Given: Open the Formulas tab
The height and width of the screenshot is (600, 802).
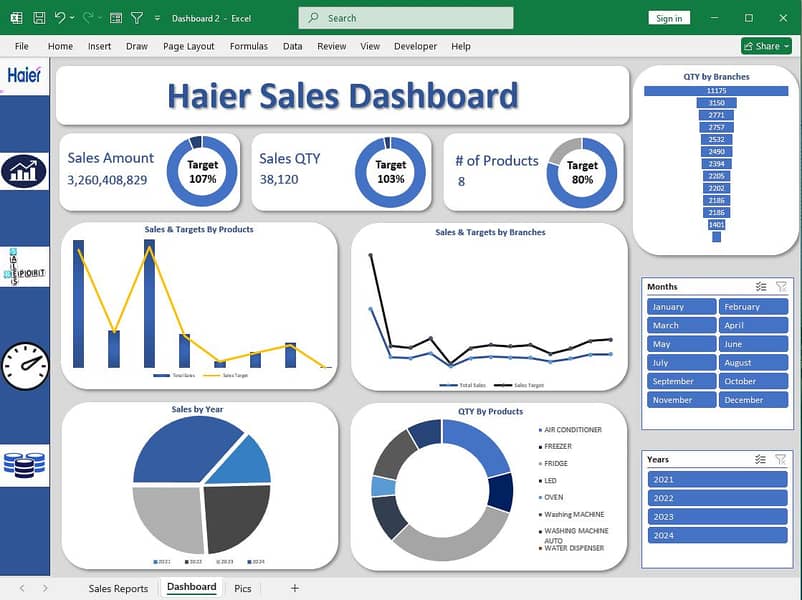Looking at the screenshot, I should pyautogui.click(x=249, y=46).
